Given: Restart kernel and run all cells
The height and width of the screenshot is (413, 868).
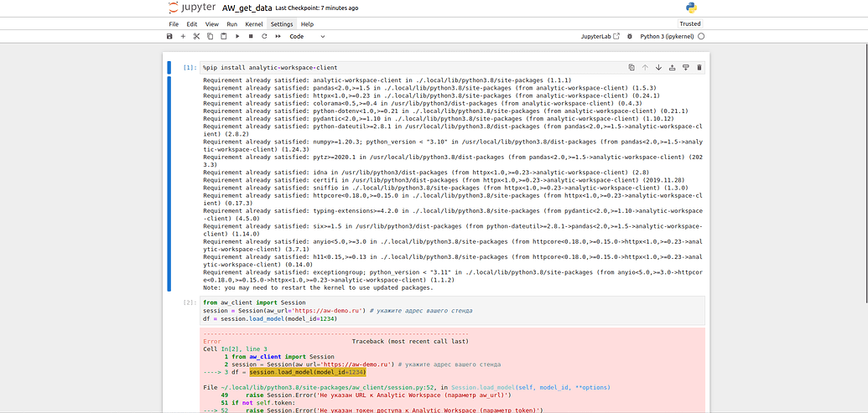Looking at the screenshot, I should pyautogui.click(x=278, y=37).
